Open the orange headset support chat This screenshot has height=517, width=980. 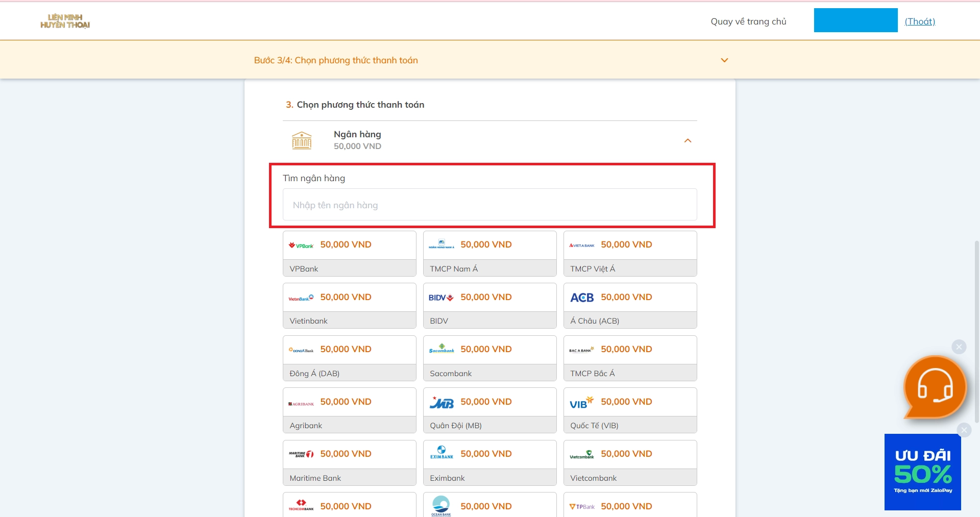(x=935, y=387)
